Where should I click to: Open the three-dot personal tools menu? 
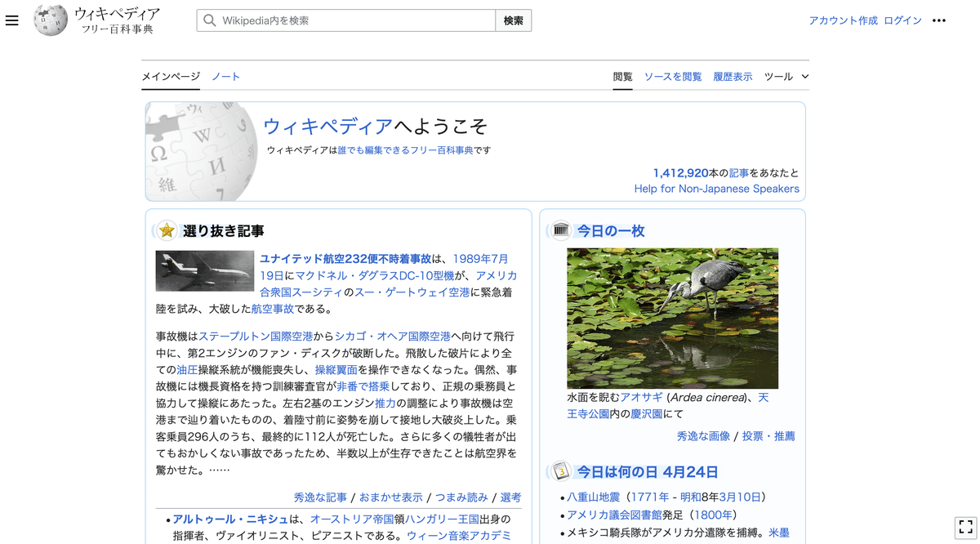(x=938, y=20)
